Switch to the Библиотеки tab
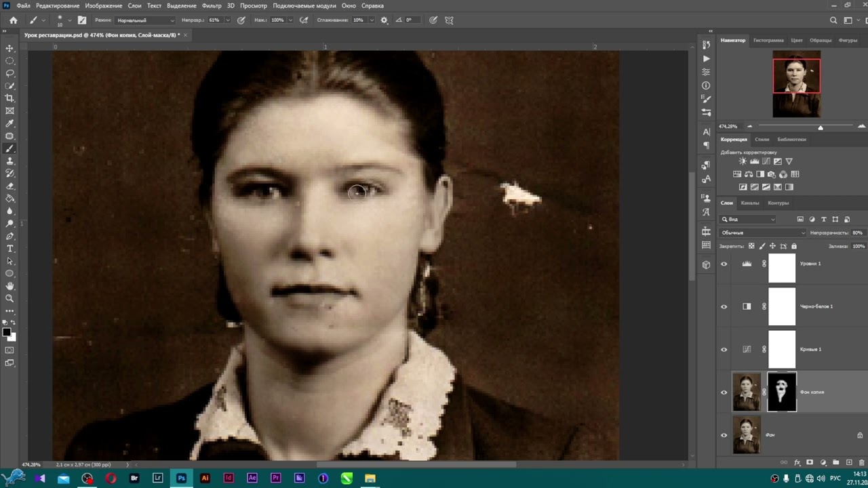Viewport: 868px width, 488px height. click(x=791, y=139)
